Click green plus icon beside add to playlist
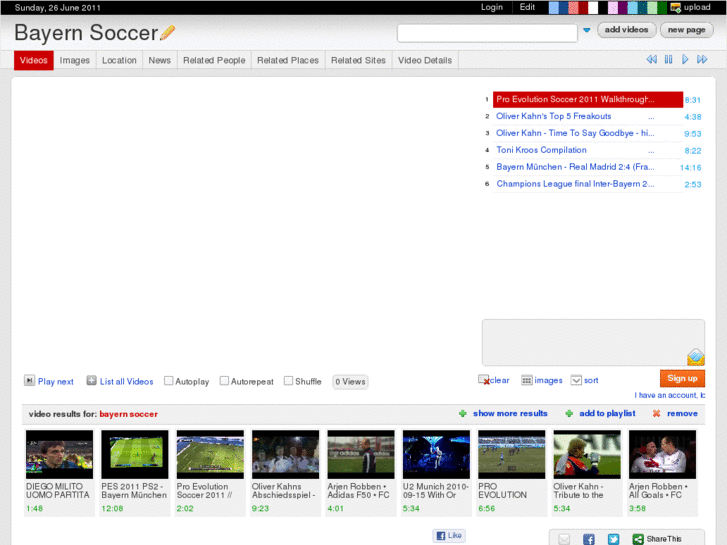Image resolution: width=727 pixels, height=545 pixels. click(569, 413)
